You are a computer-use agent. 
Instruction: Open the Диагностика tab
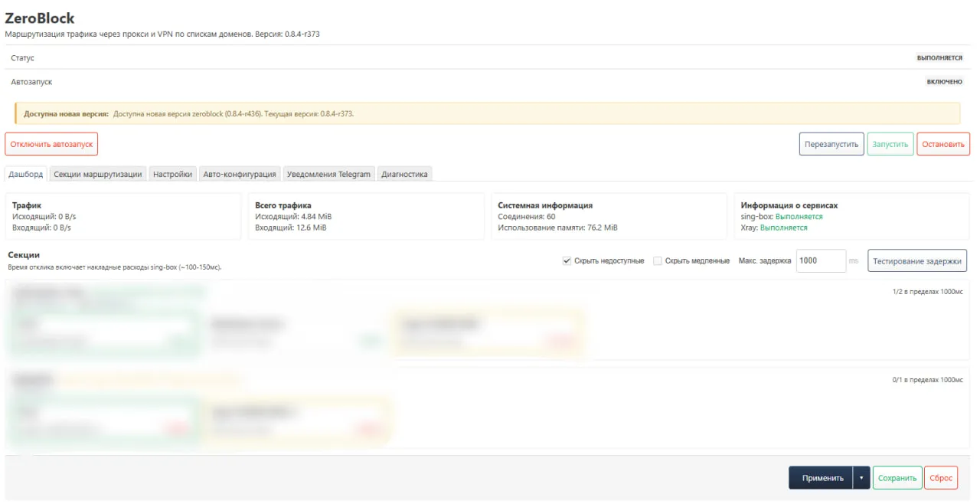[404, 174]
